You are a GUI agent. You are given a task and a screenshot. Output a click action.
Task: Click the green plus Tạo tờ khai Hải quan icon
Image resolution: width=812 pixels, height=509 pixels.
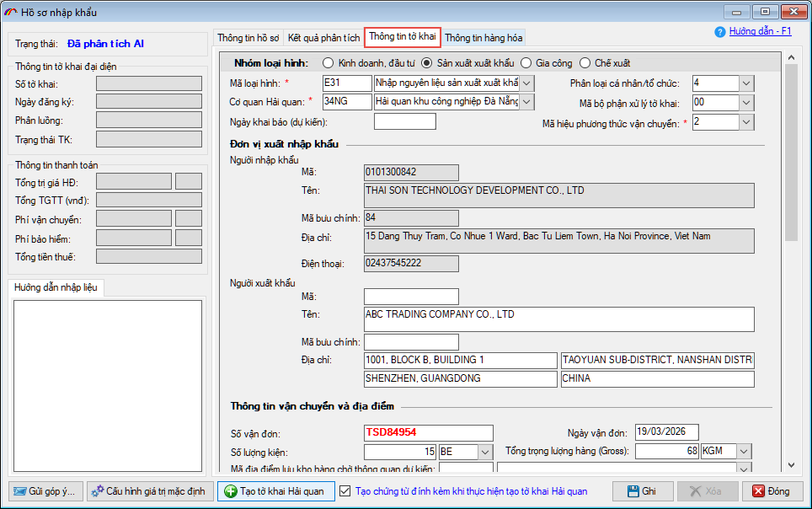point(231,491)
